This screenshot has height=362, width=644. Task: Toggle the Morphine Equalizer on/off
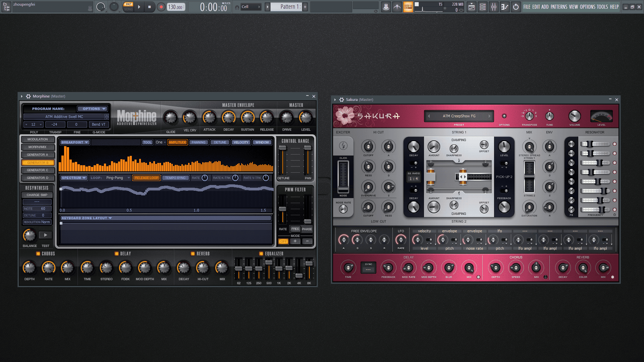261,254
